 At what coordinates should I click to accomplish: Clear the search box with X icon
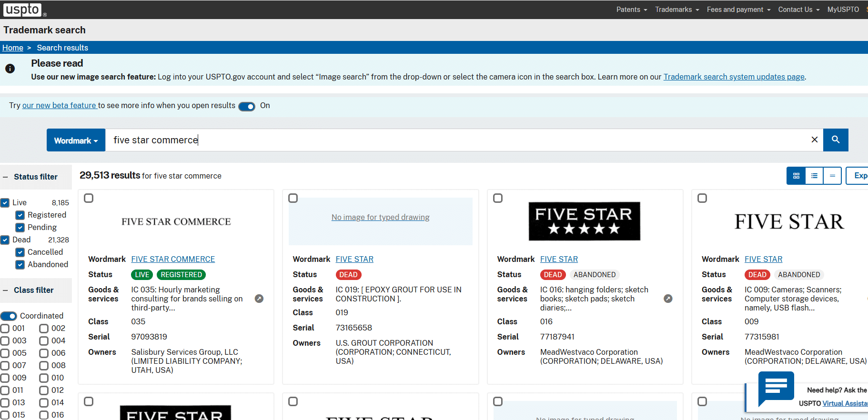pyautogui.click(x=815, y=140)
